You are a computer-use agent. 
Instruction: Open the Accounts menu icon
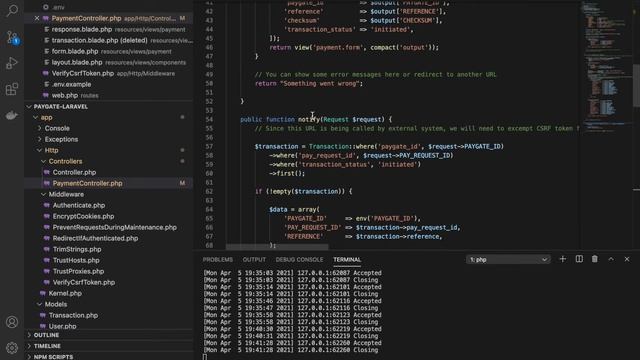pos(12,322)
